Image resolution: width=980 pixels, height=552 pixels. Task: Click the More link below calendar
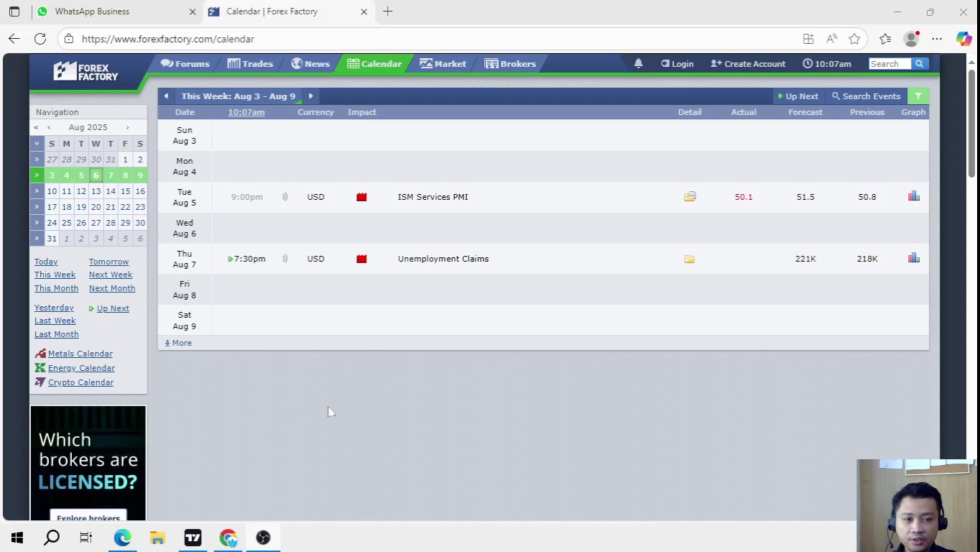click(178, 343)
